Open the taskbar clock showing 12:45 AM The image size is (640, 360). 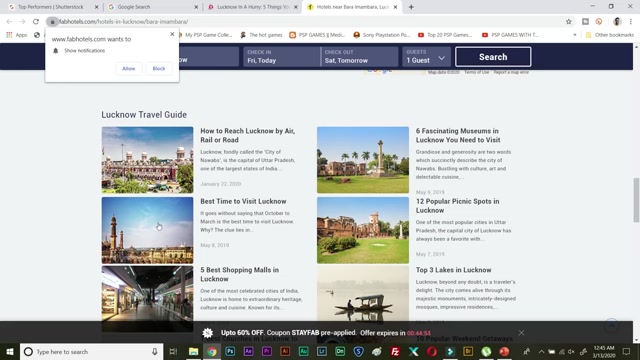[x=604, y=351]
